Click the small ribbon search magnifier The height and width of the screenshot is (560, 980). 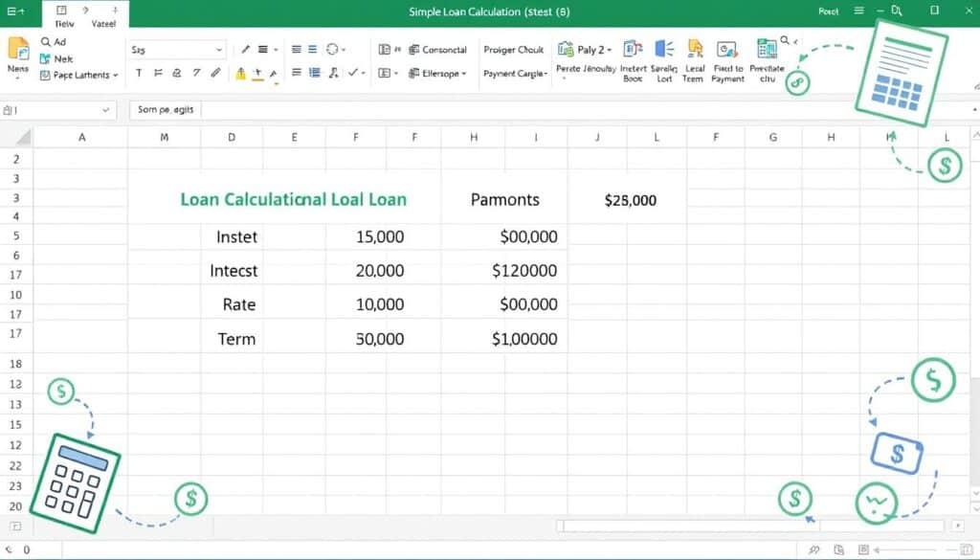click(785, 40)
